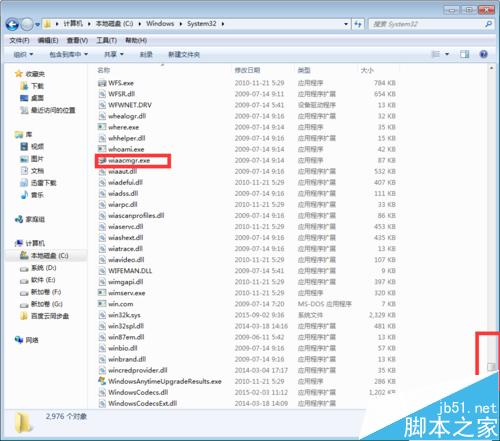Click the Forward navigation arrow
Image resolution: width=500 pixels, height=441 pixels.
pos(27,24)
